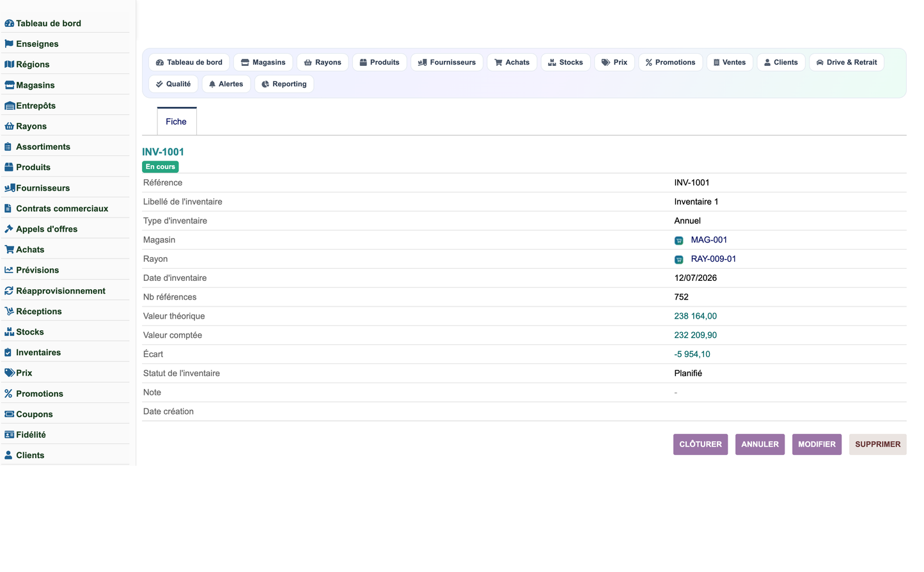Open Prix in top navigation bar
The height and width of the screenshot is (572, 924).
click(x=615, y=62)
